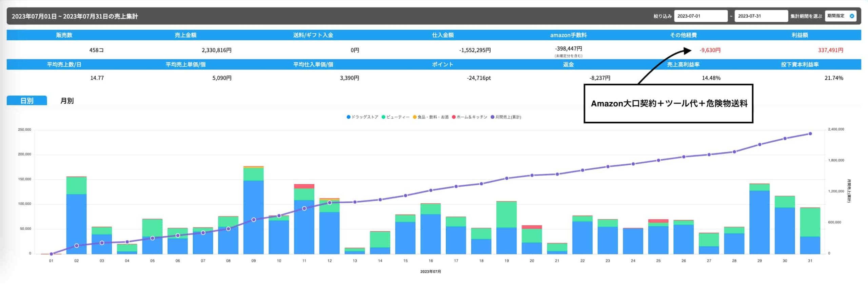Screen dimensions: 868x287
Task: Select the 販売数 column header
Action: (64, 35)
